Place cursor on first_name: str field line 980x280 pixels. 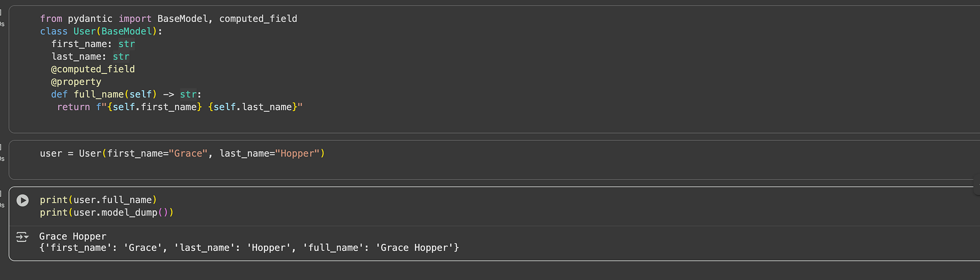(93, 44)
